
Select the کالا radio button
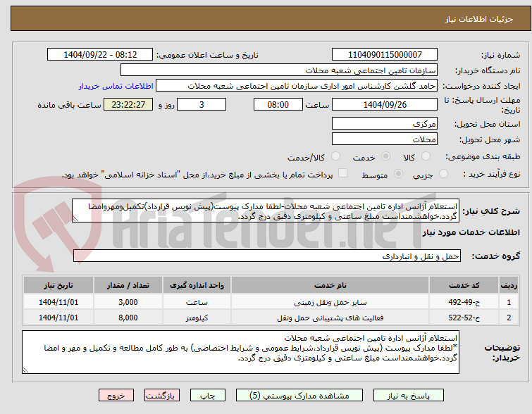pos(426,156)
